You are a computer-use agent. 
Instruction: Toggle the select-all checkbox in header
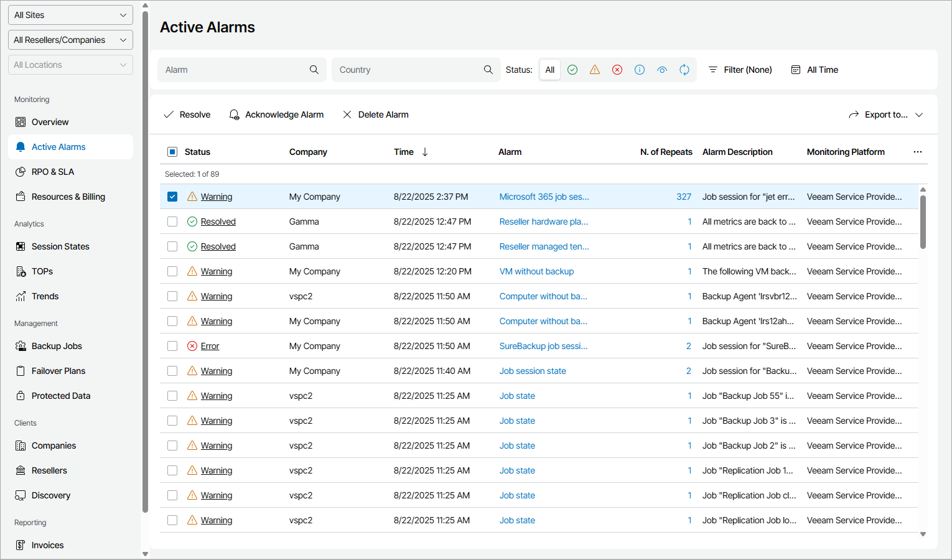tap(172, 152)
